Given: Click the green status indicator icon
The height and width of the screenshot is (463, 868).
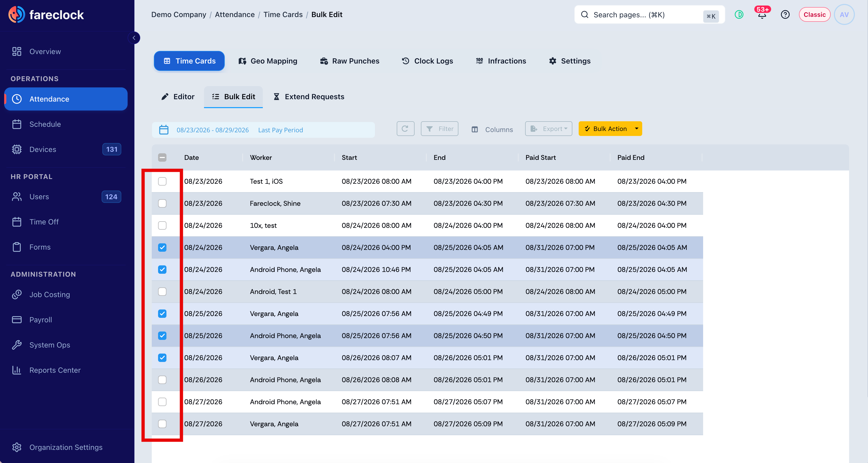Looking at the screenshot, I should 739,15.
